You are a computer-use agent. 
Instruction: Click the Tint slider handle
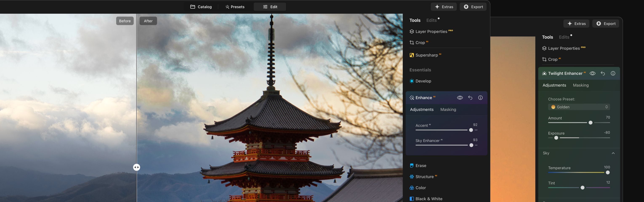(582, 188)
